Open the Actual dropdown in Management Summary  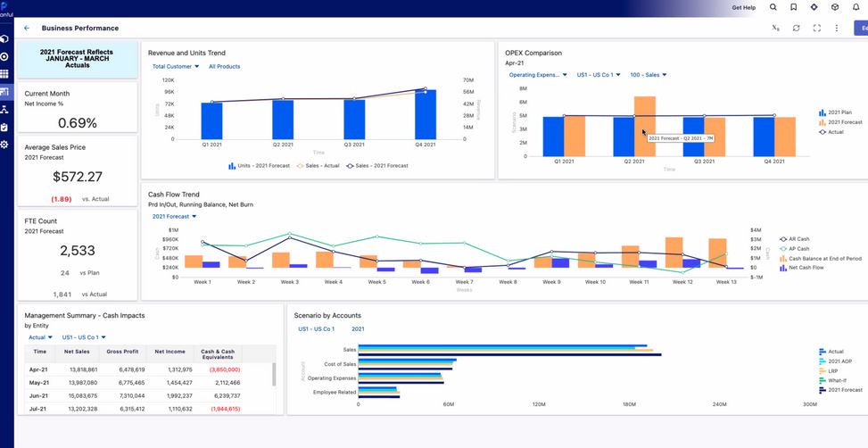pos(40,337)
